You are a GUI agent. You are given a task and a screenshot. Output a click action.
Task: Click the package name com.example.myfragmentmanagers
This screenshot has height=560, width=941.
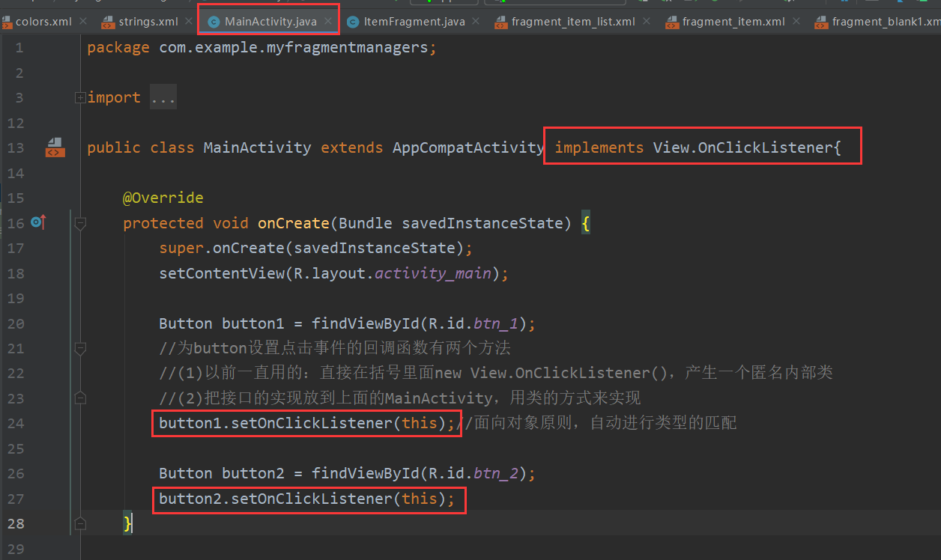[293, 48]
